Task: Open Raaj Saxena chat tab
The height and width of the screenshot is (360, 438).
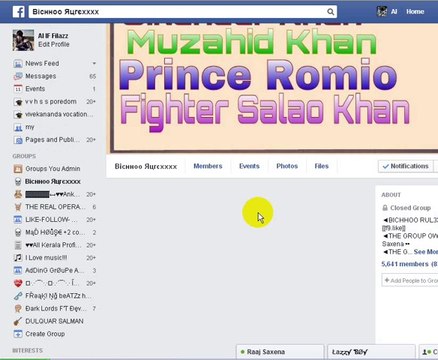Action: pos(280,352)
